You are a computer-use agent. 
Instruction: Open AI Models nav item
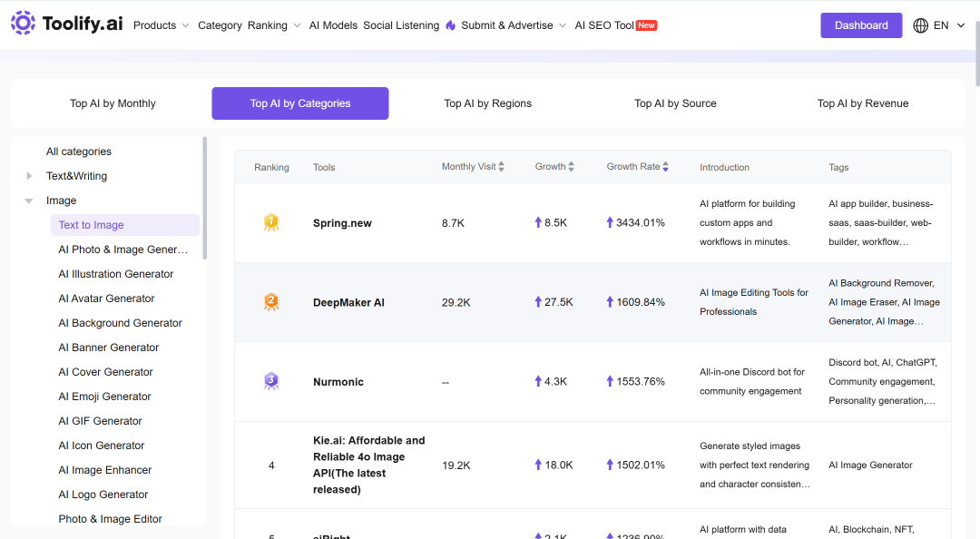pos(333,25)
